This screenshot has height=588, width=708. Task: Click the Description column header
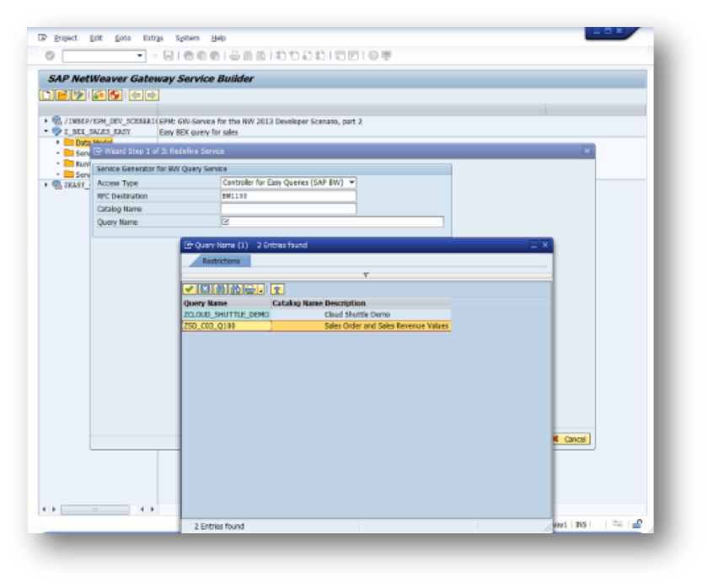(x=387, y=303)
